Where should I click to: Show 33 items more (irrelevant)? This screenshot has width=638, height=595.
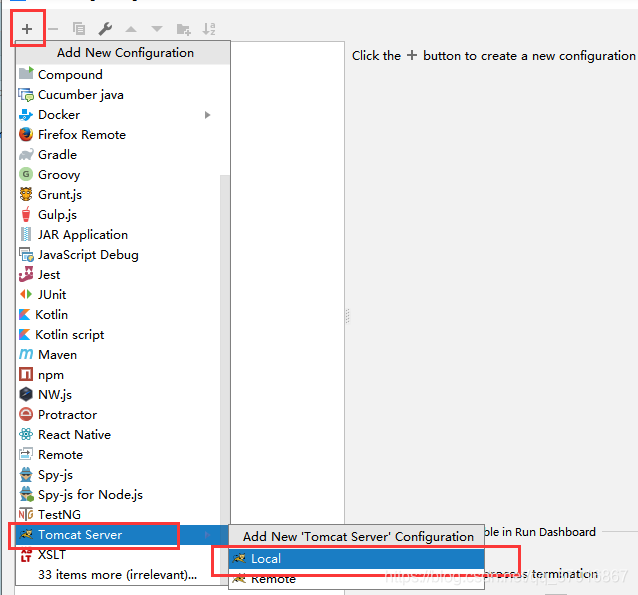(x=118, y=575)
